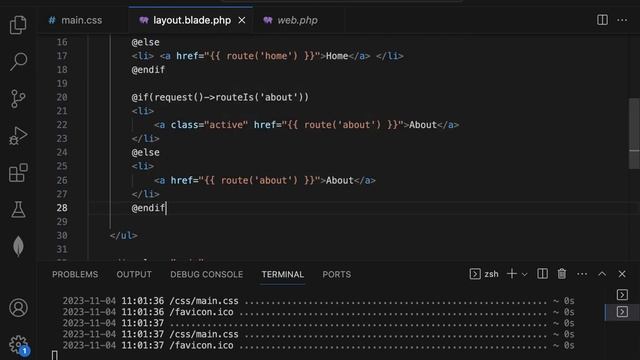Close the terminal panel
The width and height of the screenshot is (640, 360).
(622, 274)
